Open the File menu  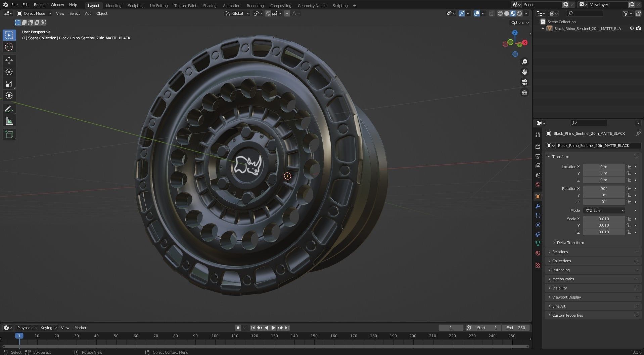coord(14,5)
